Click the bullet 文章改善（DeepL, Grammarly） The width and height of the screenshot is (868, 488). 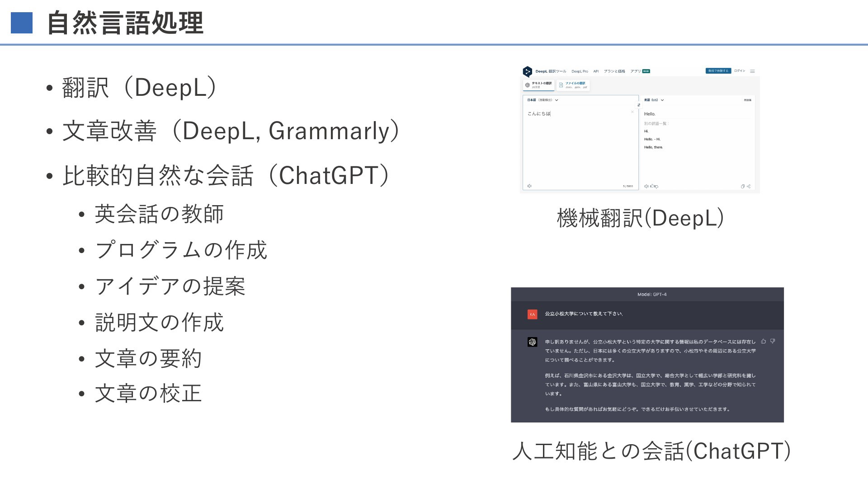[231, 131]
